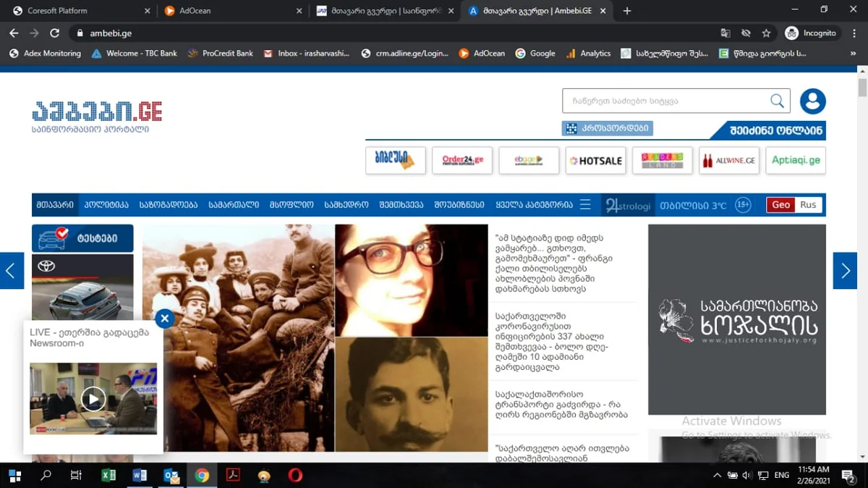Open the Google bookmark
Viewport: 868px width, 488px height.
(x=535, y=54)
